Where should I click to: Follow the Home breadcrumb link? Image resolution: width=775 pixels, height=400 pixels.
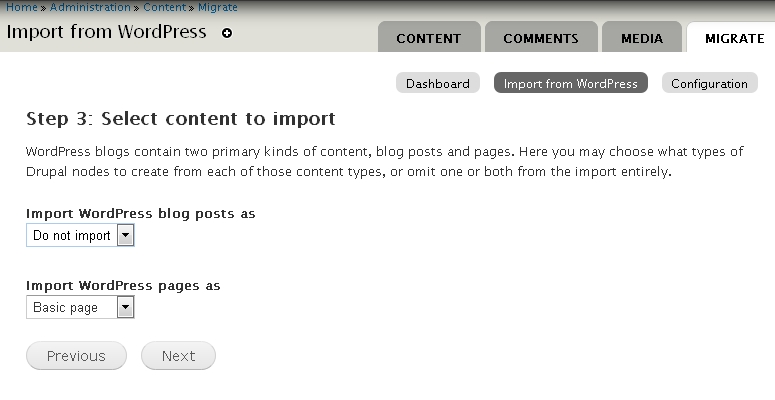click(20, 7)
